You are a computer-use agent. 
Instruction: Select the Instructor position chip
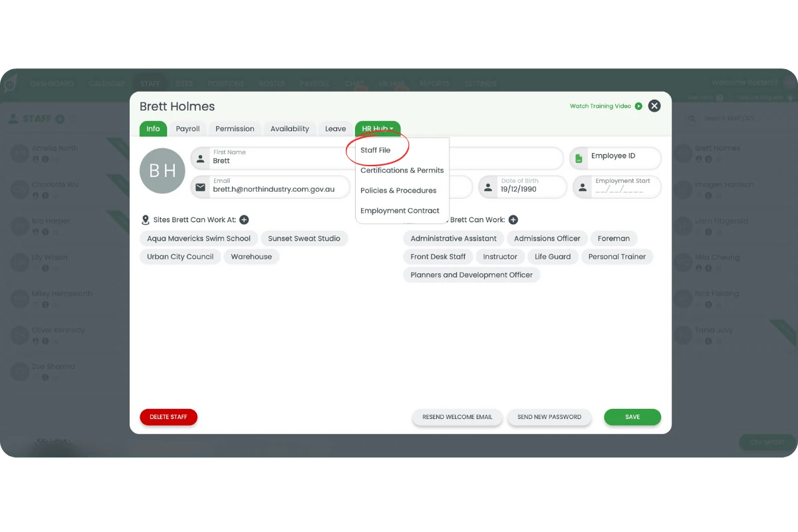[x=500, y=257]
